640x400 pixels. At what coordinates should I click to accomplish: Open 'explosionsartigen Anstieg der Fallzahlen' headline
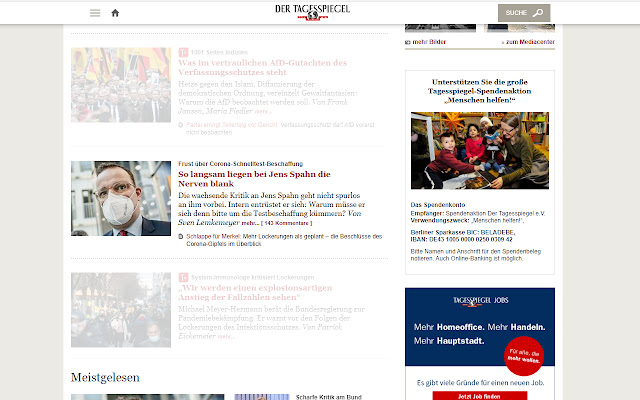point(255,292)
